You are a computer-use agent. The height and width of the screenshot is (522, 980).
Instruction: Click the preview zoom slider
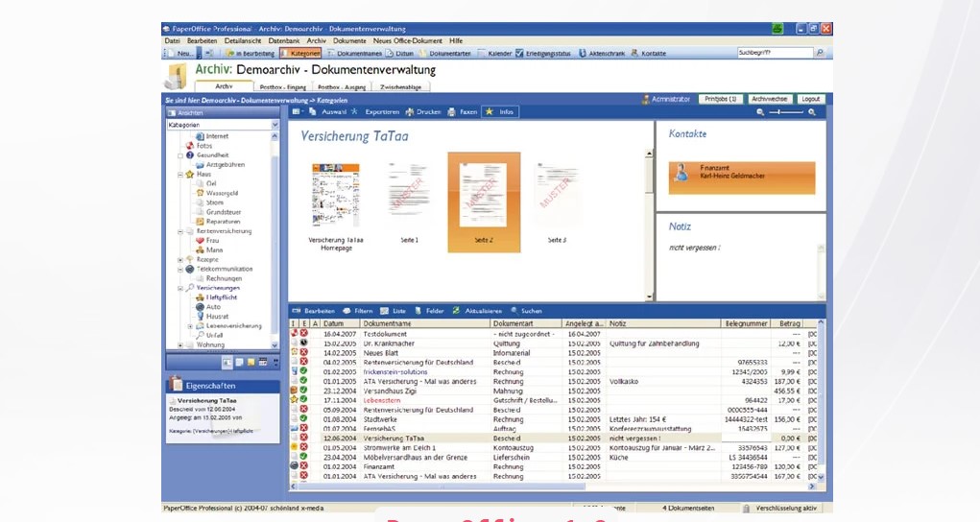point(786,112)
